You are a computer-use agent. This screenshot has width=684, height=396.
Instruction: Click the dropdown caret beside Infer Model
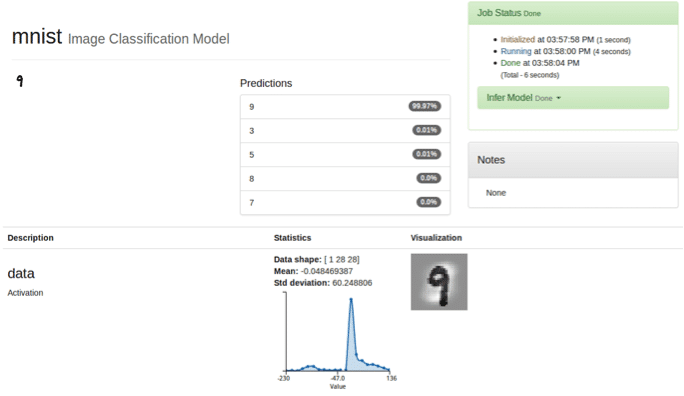coord(558,98)
